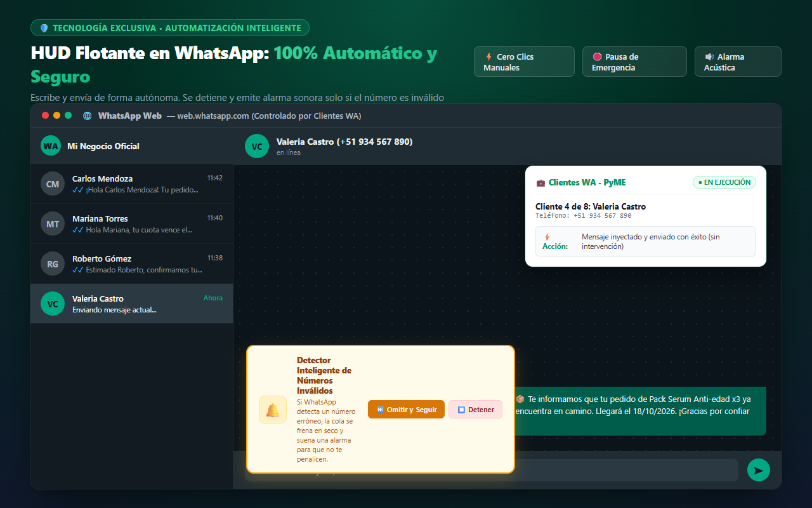Click the Clientes WA - PyME panel title

pos(587,182)
